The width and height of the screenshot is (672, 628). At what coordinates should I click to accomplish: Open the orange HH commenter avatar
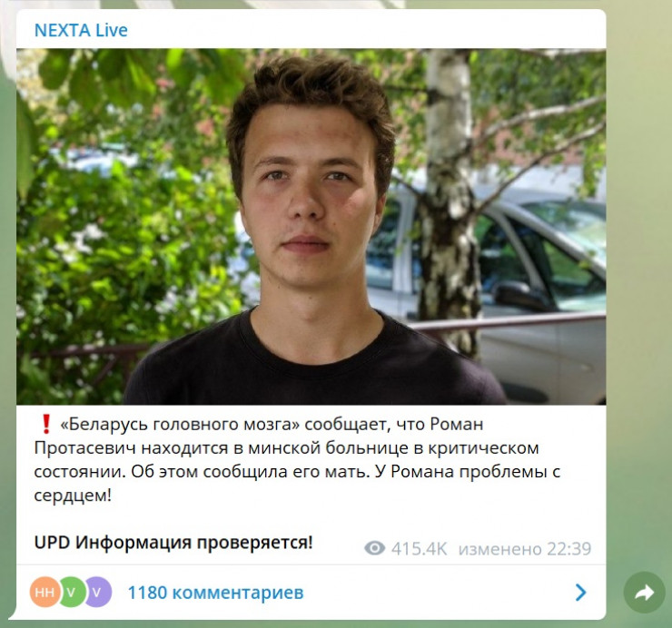(x=45, y=592)
